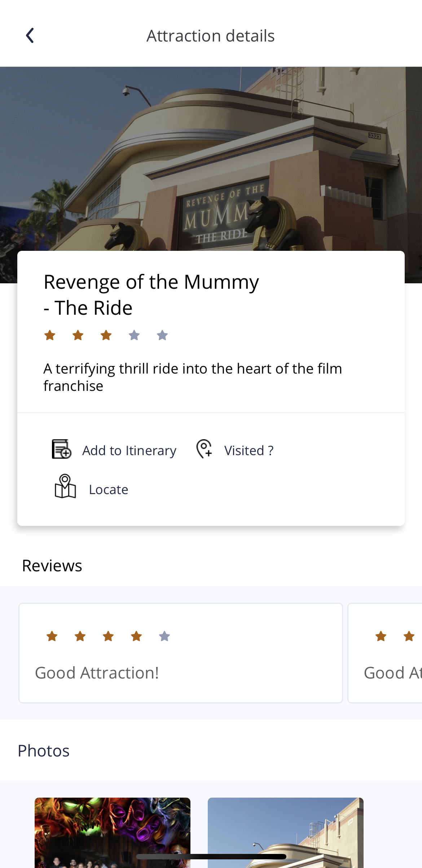Open the Revenge of the Mummy header image
Screen dimensions: 422x868
(x=211, y=159)
